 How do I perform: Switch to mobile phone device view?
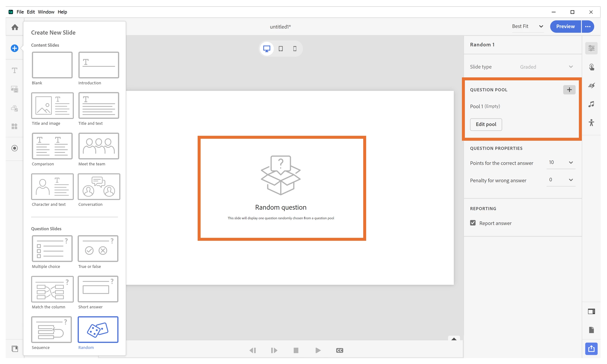pos(295,49)
